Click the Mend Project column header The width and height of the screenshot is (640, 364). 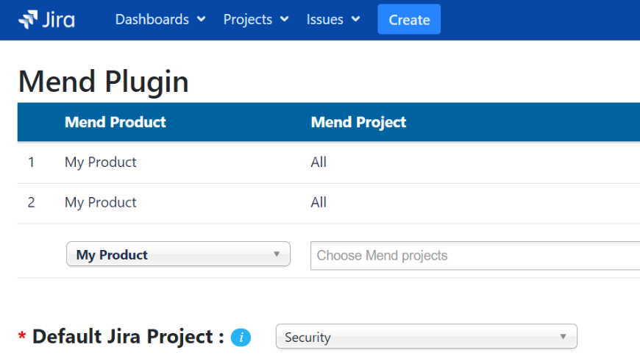[x=358, y=122]
